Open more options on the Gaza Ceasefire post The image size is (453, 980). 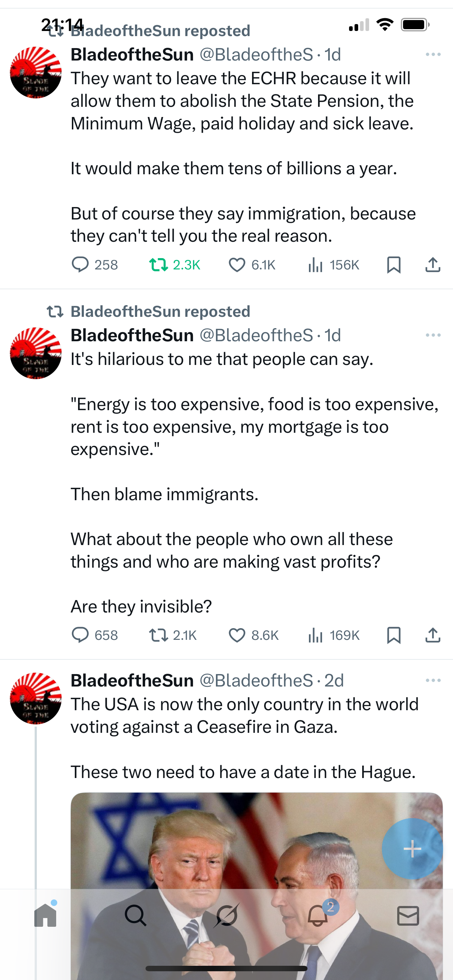433,680
